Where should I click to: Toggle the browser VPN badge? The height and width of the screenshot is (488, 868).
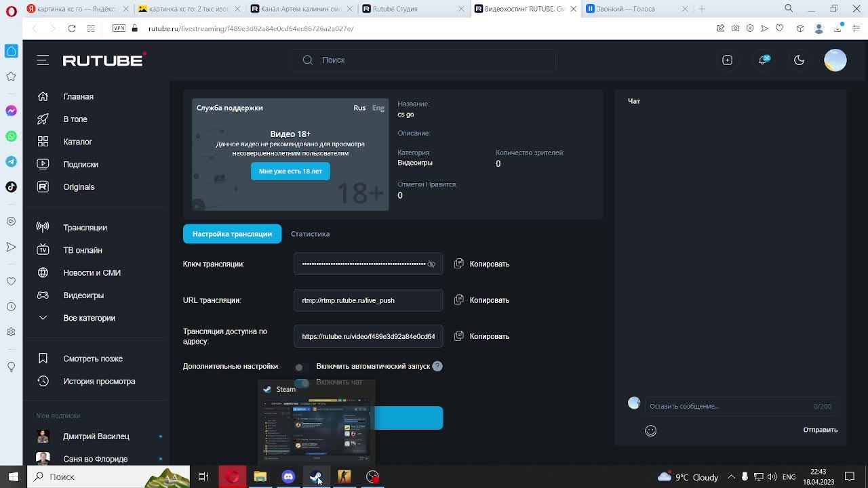click(119, 28)
